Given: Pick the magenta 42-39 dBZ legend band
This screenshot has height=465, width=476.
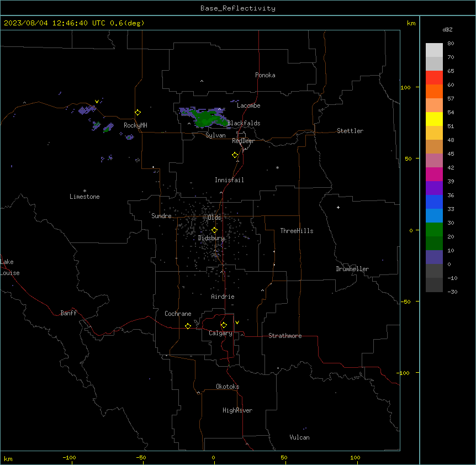Looking at the screenshot, I should 434,174.
